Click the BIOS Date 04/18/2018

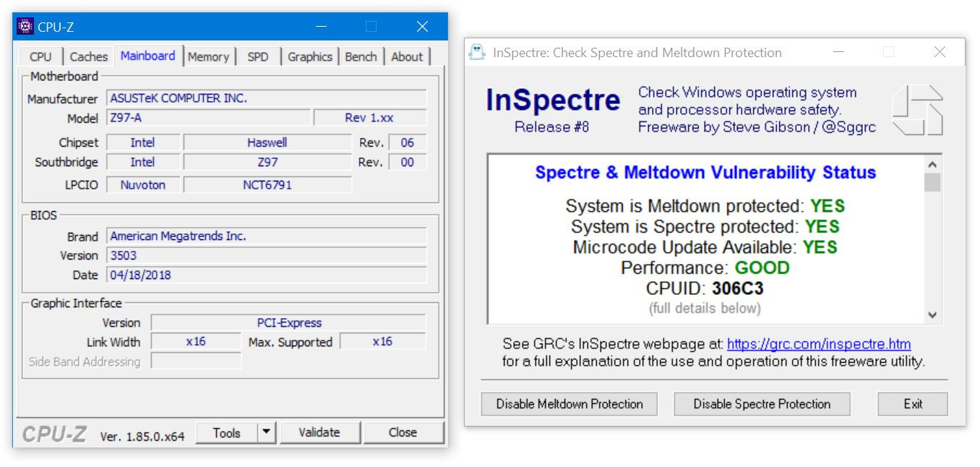(x=267, y=275)
